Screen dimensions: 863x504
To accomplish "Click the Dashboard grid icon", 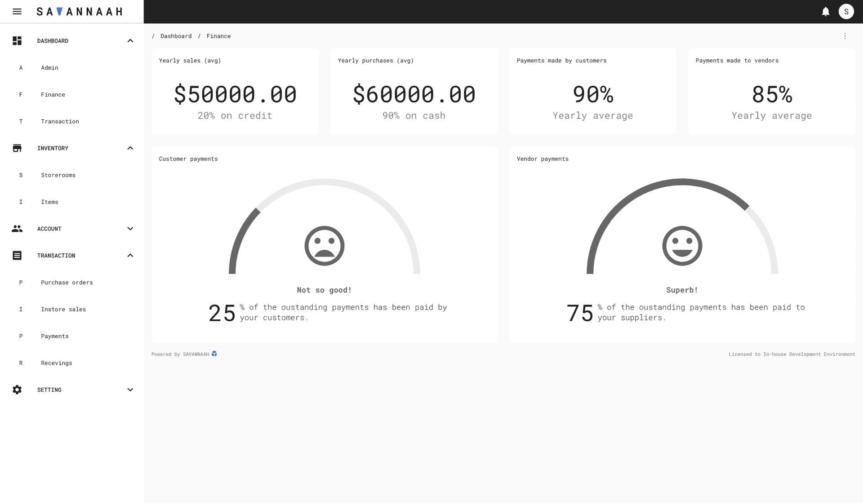I will click(16, 40).
